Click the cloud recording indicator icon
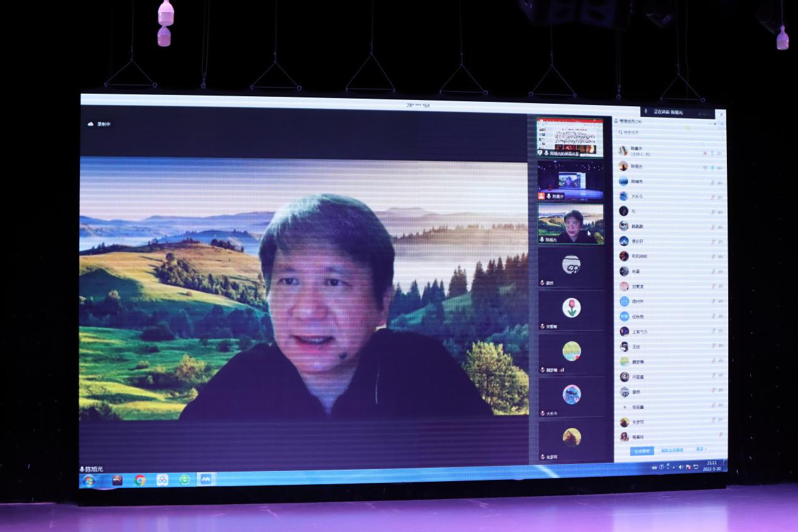Viewport: 798px width, 532px height. (x=91, y=124)
